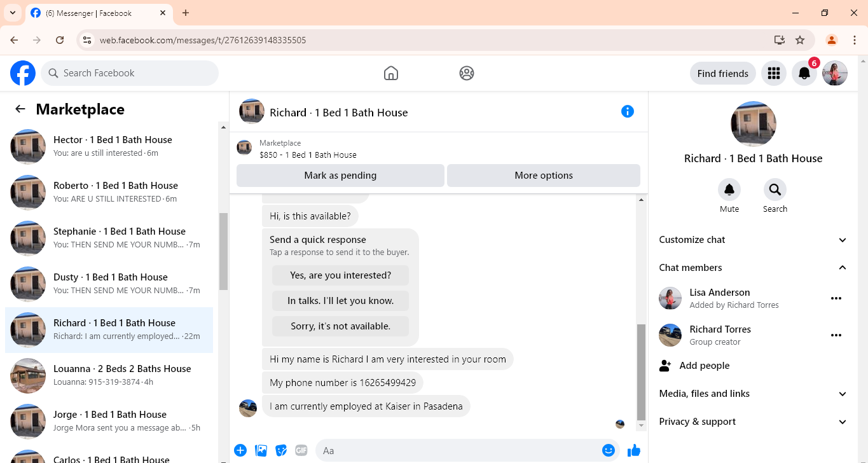Viewport: 868px width, 463px height.
Task: Click the 'Hi, is this available?' message
Action: point(310,216)
